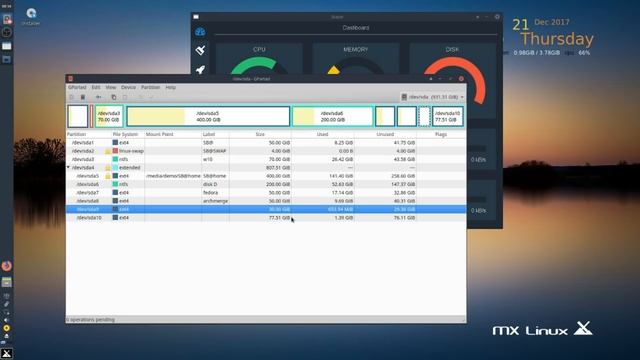Click the Unused column header

pyautogui.click(x=385, y=134)
